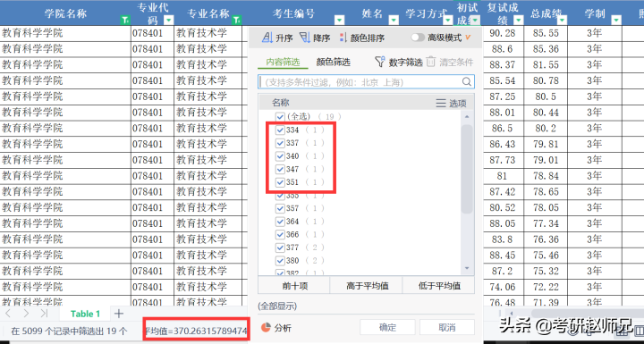Uncheck the 340 value checkbox
Screen dimensions: 644x344
pos(281,156)
